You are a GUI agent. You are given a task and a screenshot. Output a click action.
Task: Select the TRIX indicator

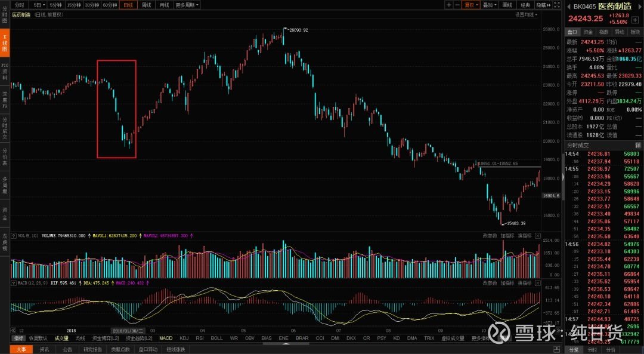coord(429,338)
